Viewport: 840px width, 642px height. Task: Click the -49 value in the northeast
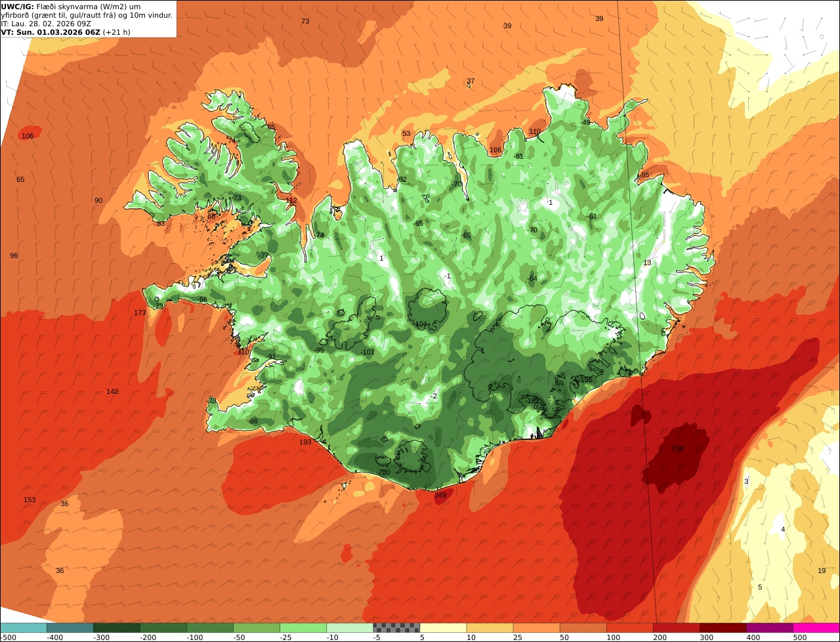tap(585, 122)
